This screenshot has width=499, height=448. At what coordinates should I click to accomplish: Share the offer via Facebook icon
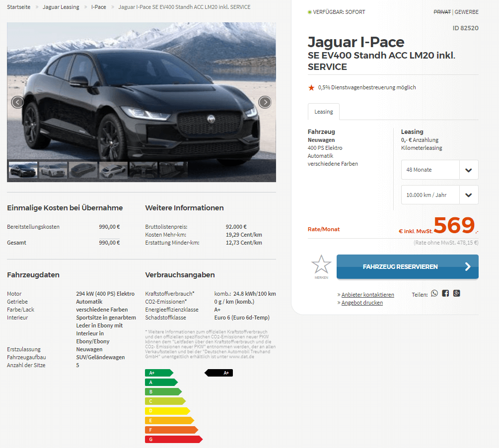(x=445, y=294)
